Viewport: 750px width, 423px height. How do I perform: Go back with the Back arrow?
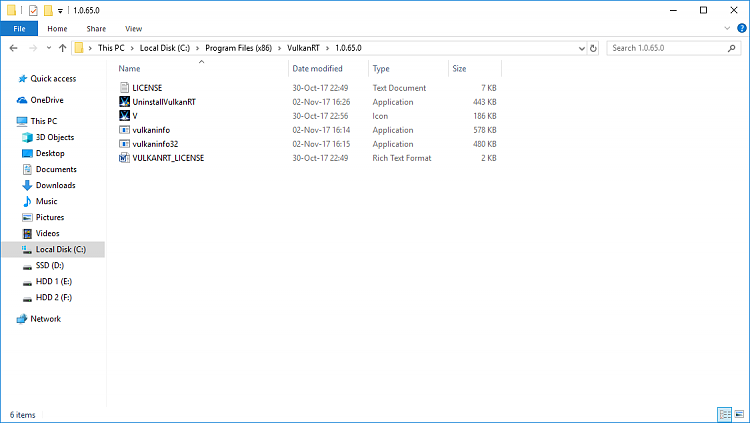(x=13, y=48)
